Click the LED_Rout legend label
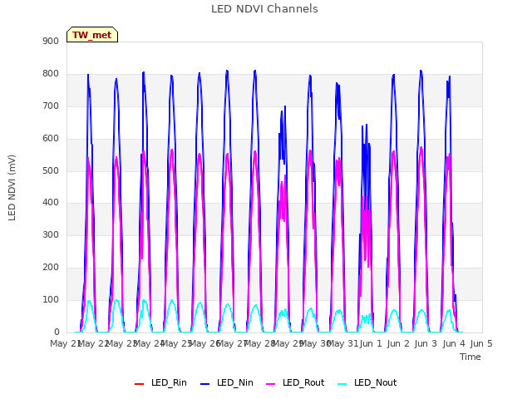Viewport: 532px width, 399px height. coord(303,382)
